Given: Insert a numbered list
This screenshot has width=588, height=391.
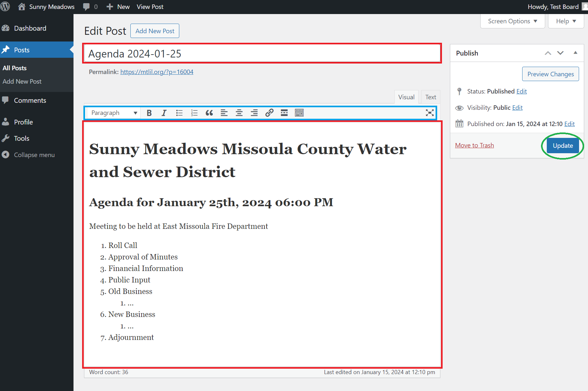Looking at the screenshot, I should [x=194, y=113].
